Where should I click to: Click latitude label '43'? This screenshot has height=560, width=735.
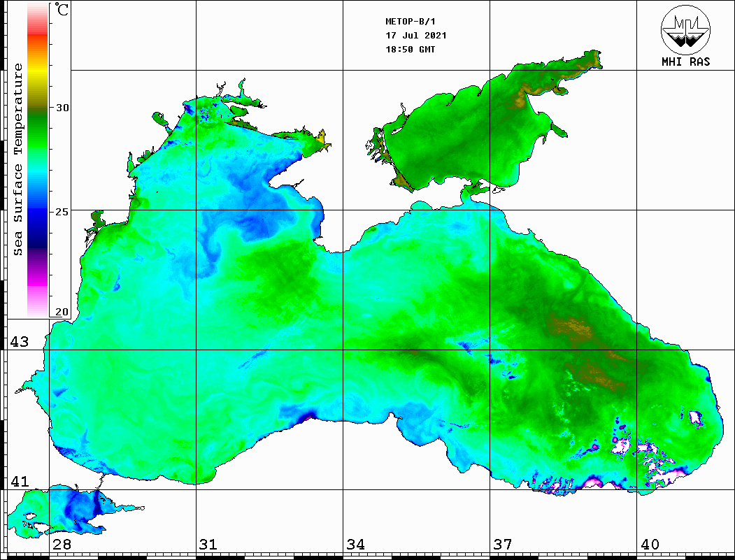click(20, 342)
